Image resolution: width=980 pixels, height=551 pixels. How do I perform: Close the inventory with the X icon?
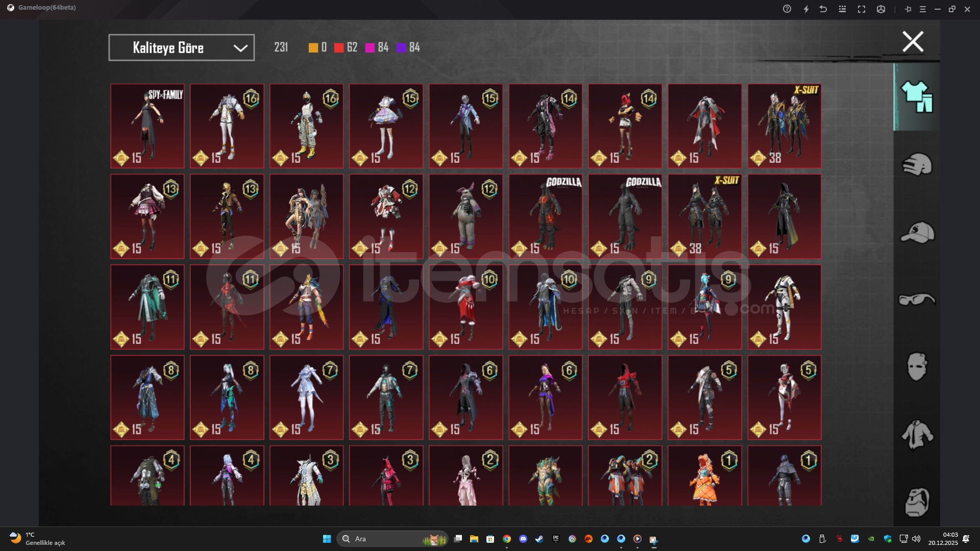click(913, 42)
